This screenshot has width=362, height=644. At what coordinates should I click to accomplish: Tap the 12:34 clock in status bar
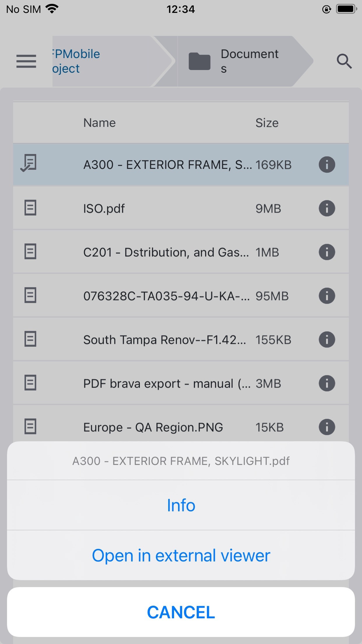[x=181, y=9]
